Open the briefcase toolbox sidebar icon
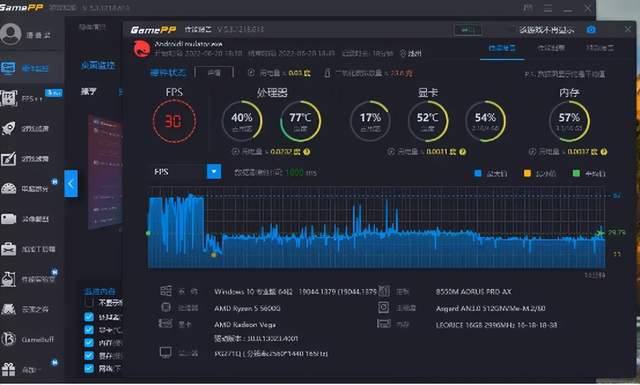Image resolution: width=640 pixels, height=385 pixels. click(x=9, y=249)
